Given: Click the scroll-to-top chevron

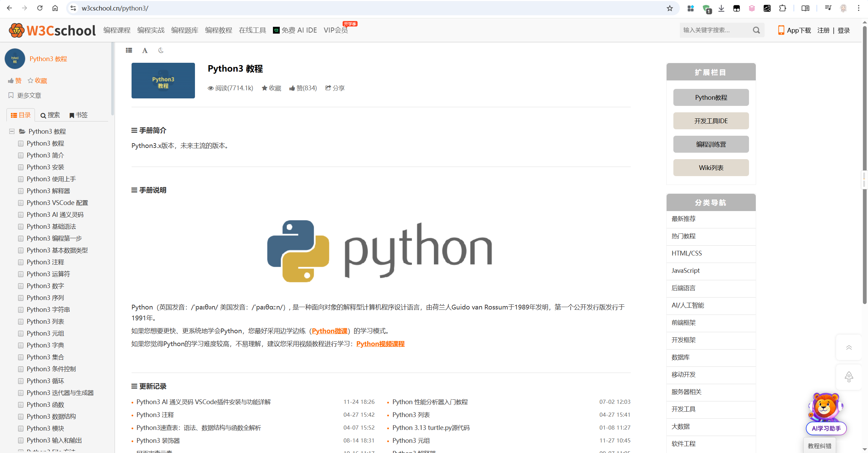Looking at the screenshot, I should 849,347.
